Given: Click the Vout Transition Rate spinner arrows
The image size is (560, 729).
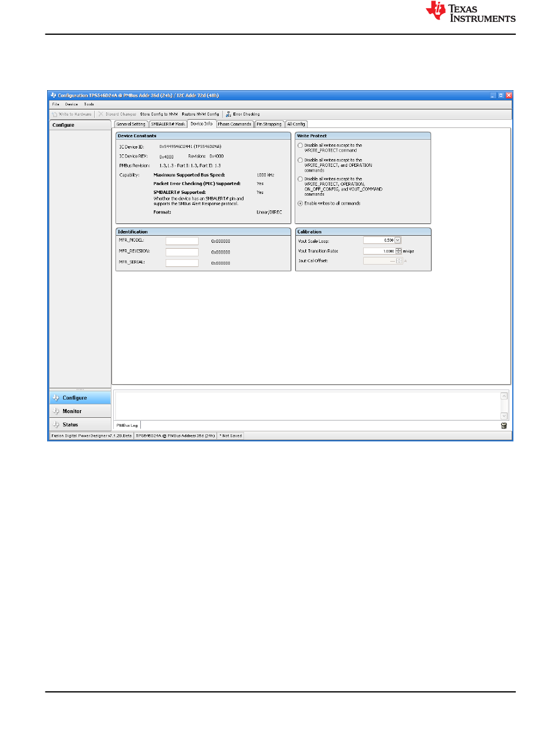Looking at the screenshot, I should point(398,250).
